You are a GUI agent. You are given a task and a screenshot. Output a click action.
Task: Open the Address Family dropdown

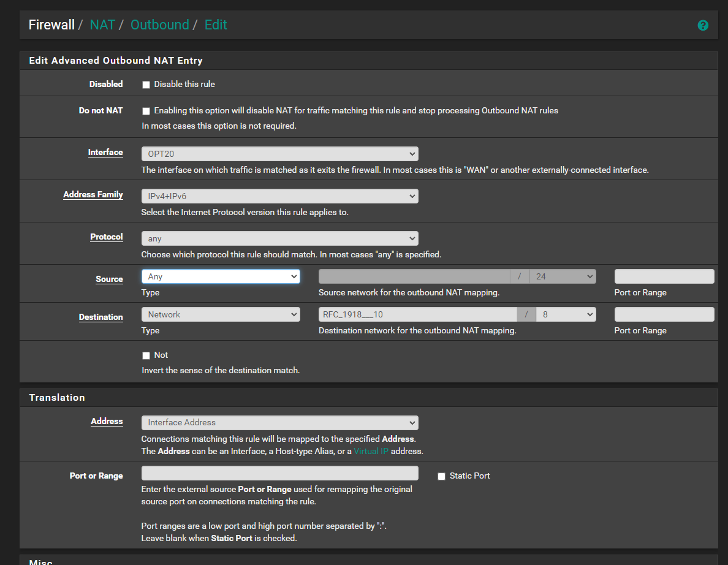click(279, 196)
